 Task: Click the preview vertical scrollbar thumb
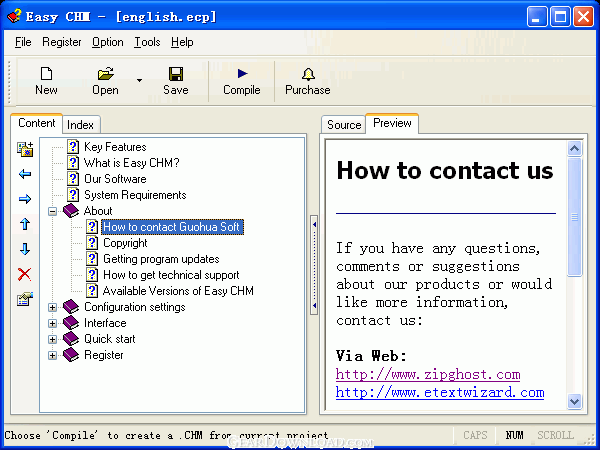574,217
